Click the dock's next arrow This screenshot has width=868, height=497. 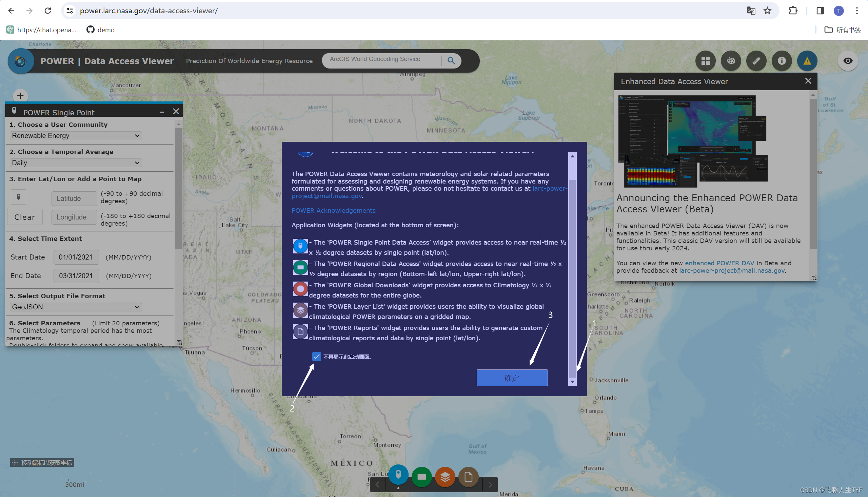(x=490, y=484)
